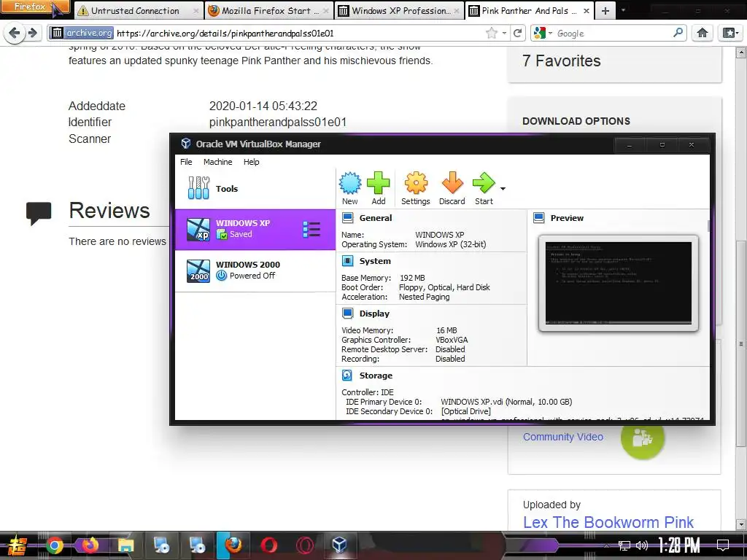Click the archive.org site identity button
Screen dimensions: 747x560
point(82,33)
